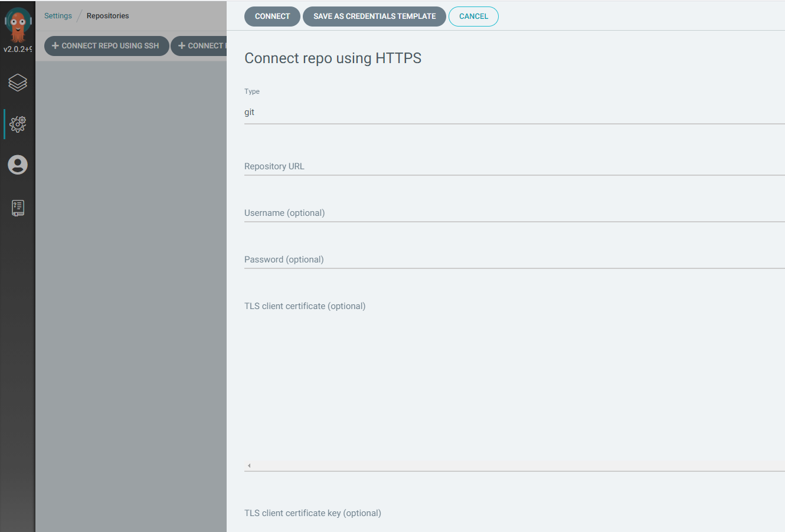
Task: Go to the Settings breadcrumb link
Action: pyautogui.click(x=58, y=16)
